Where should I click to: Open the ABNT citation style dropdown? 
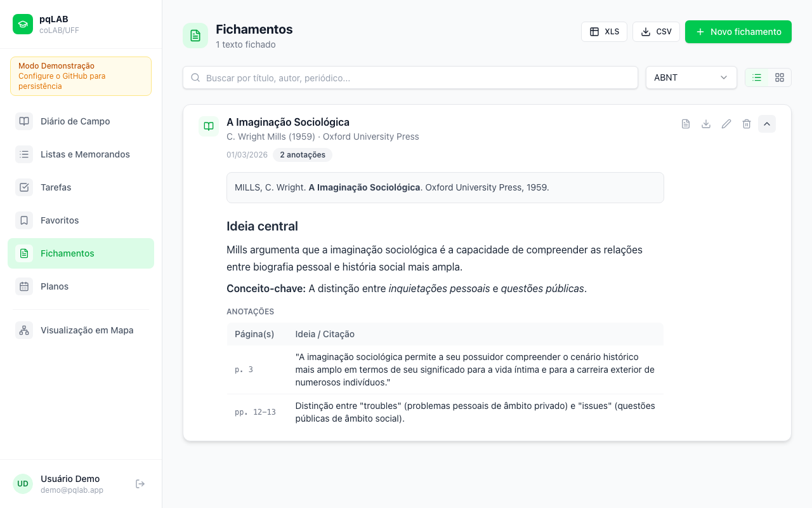coord(691,77)
